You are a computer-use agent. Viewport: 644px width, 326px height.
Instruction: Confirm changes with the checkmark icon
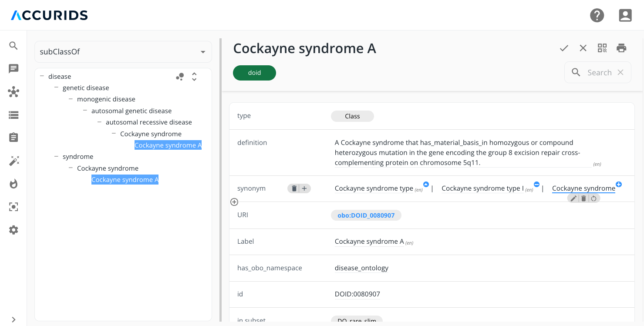[x=564, y=48]
